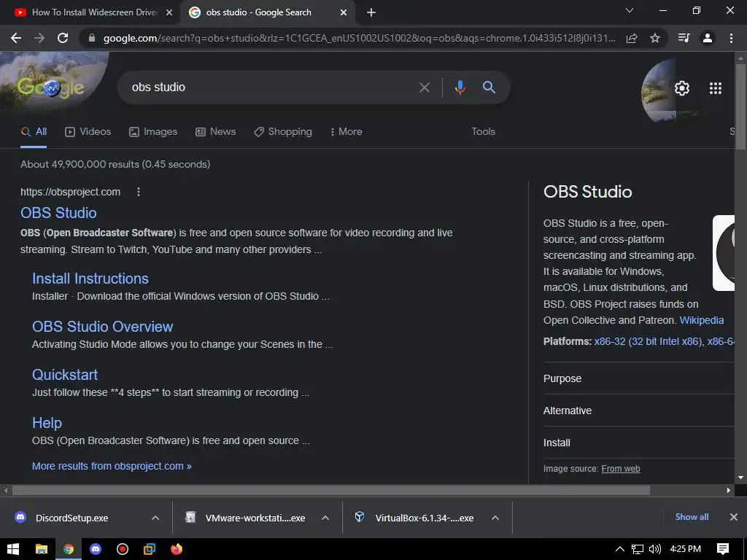
Task: Open options for obsproject.com result
Action: pyautogui.click(x=138, y=192)
